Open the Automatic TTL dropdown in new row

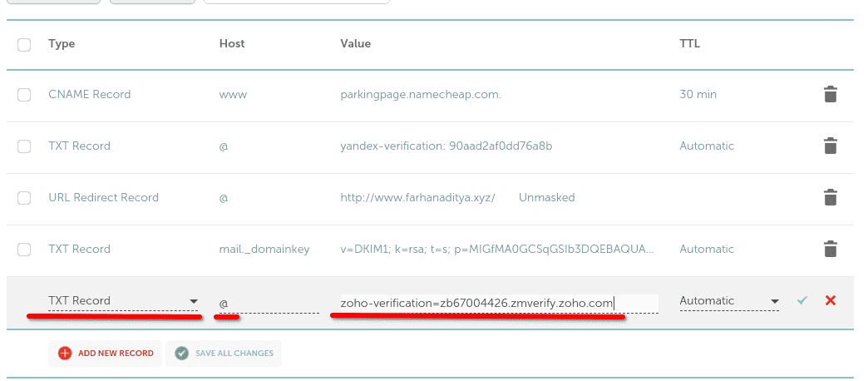click(x=729, y=301)
